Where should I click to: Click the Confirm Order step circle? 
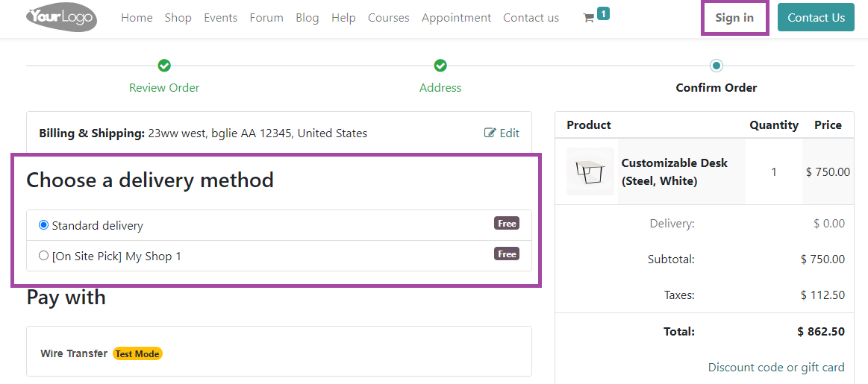pos(716,66)
